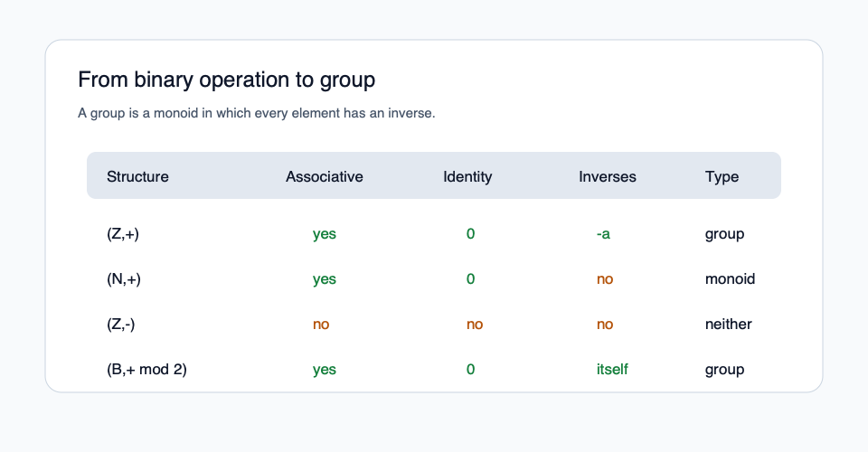Select the Type column header
868x452 pixels.
click(722, 176)
